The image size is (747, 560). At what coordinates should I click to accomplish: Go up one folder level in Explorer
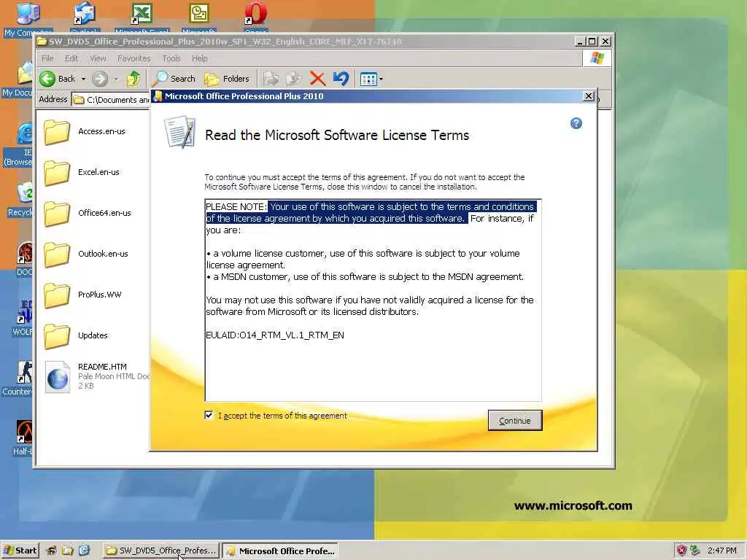pos(133,79)
